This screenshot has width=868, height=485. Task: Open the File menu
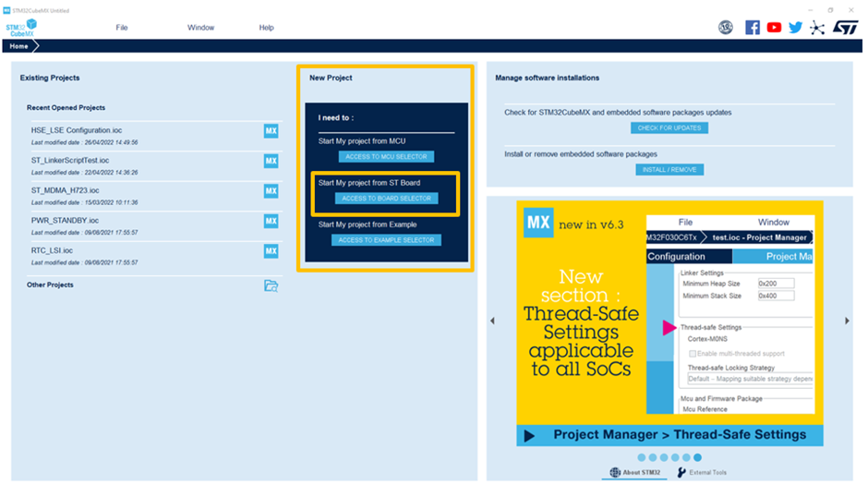pos(122,28)
